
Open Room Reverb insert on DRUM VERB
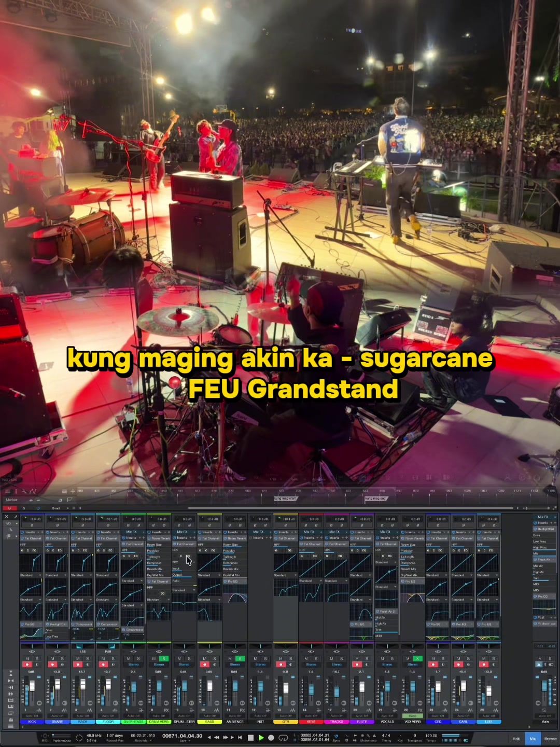tap(159, 538)
